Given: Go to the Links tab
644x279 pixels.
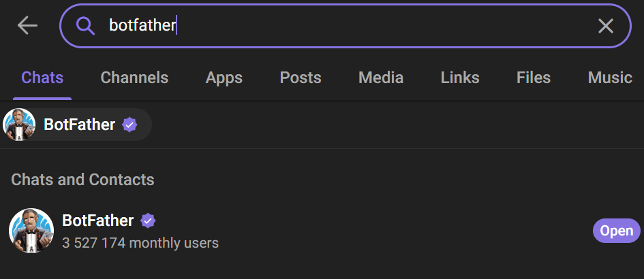Looking at the screenshot, I should point(460,78).
